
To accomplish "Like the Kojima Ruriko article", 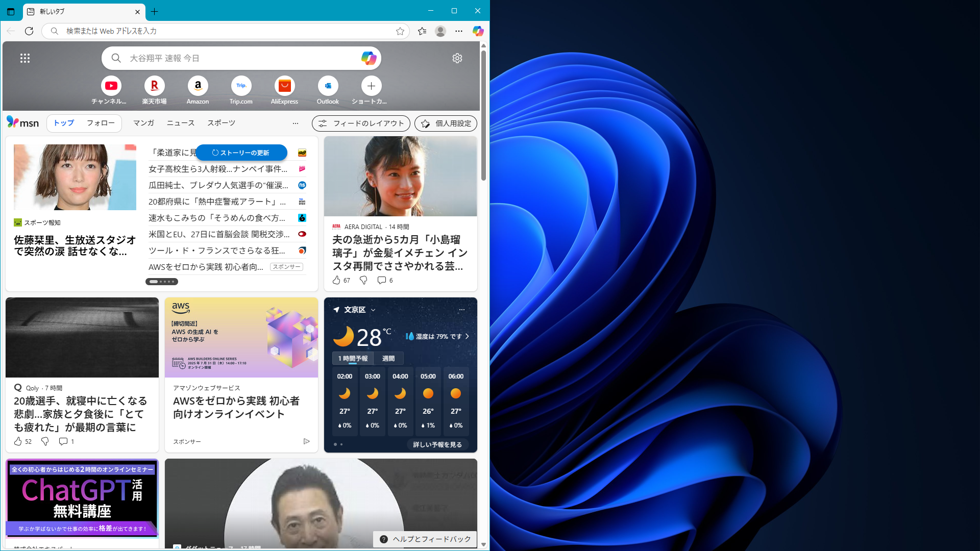I will point(336,280).
